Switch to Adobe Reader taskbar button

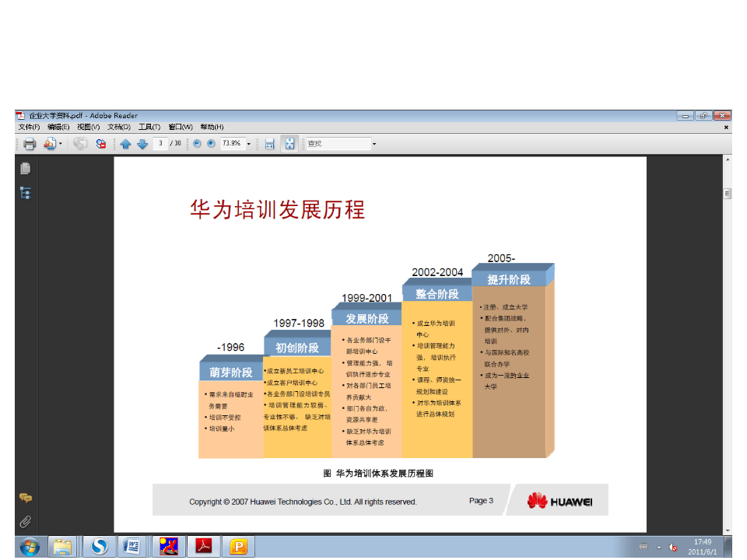[x=204, y=547]
